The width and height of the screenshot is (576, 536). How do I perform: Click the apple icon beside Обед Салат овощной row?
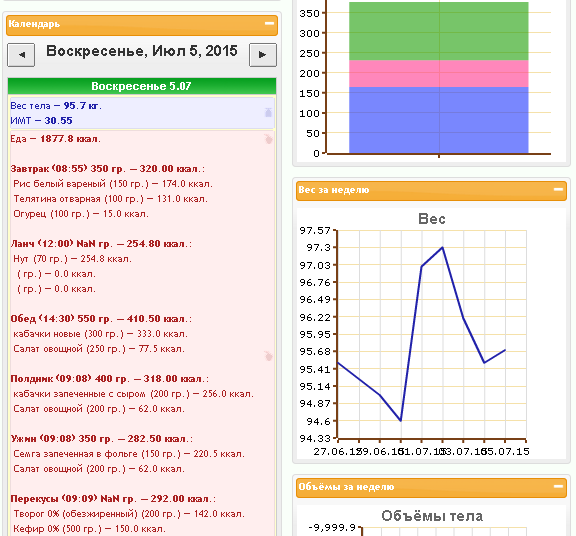pos(268,356)
